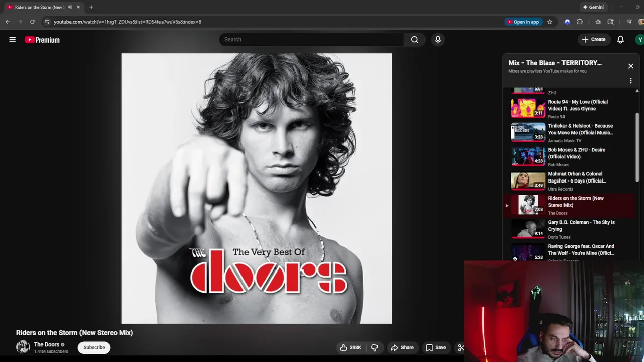Open the YouTube hamburger guide menu
Screen dimensions: 644x362
(12, 40)
